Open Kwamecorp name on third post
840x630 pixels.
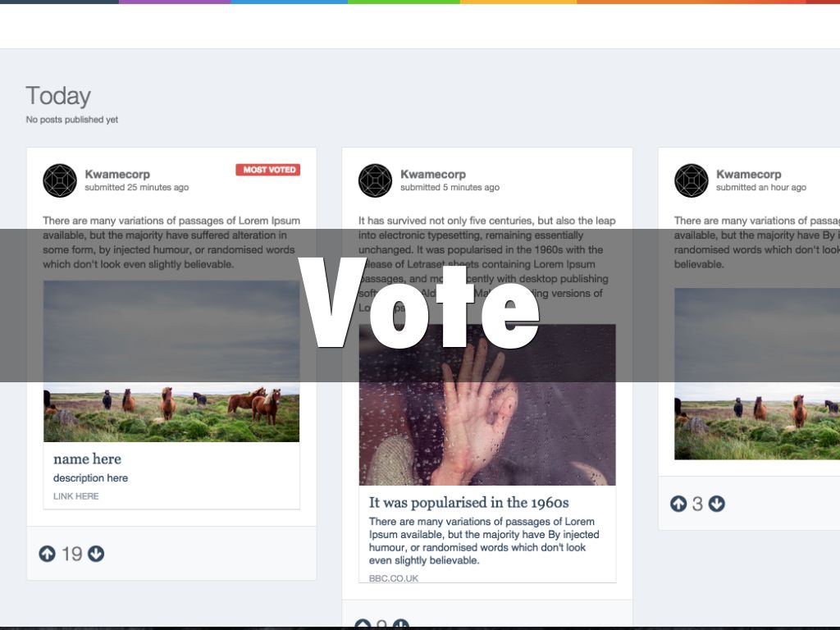coord(748,174)
